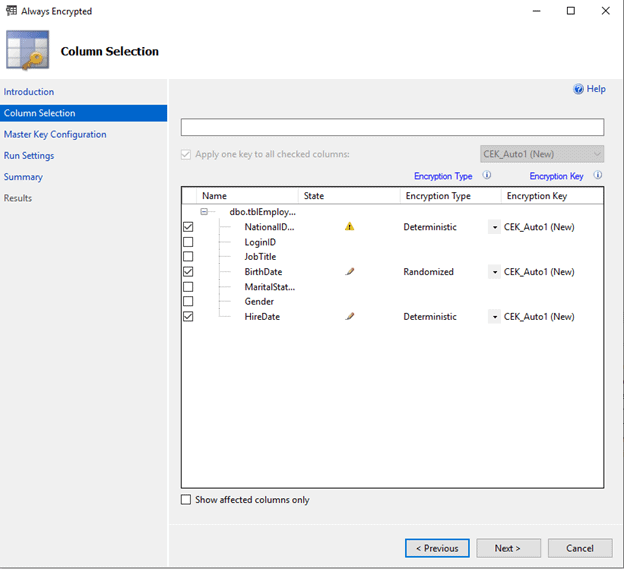Click the warning icon beside NationalID column
The image size is (624, 569).
[x=349, y=227]
